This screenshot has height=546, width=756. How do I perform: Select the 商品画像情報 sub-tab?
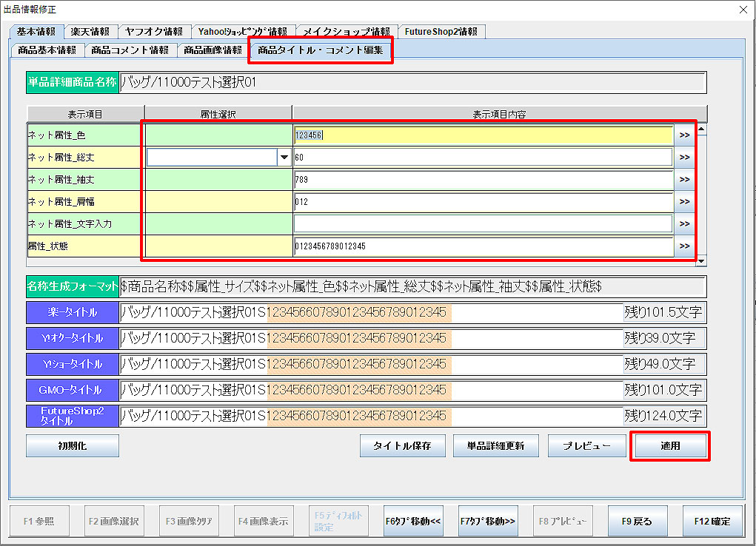click(213, 50)
